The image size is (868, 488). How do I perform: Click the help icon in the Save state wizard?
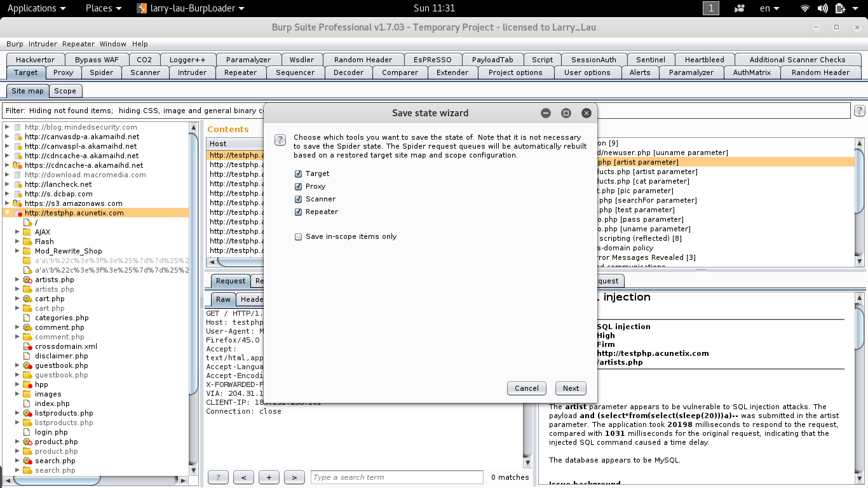point(280,140)
